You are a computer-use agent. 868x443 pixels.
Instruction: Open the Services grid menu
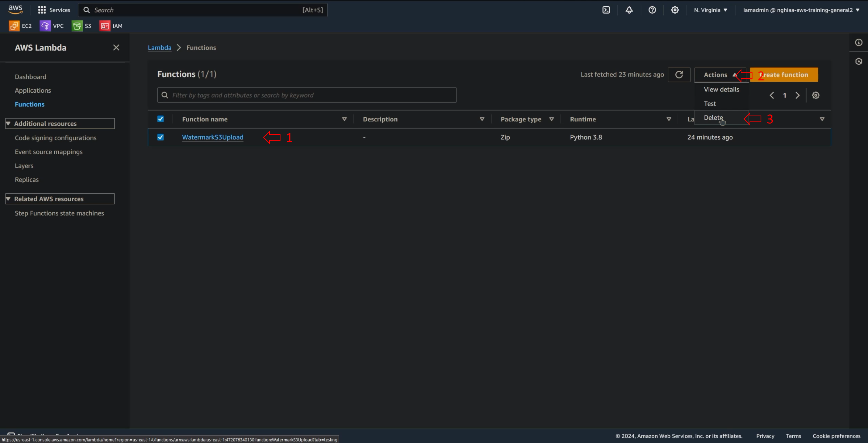tap(54, 10)
